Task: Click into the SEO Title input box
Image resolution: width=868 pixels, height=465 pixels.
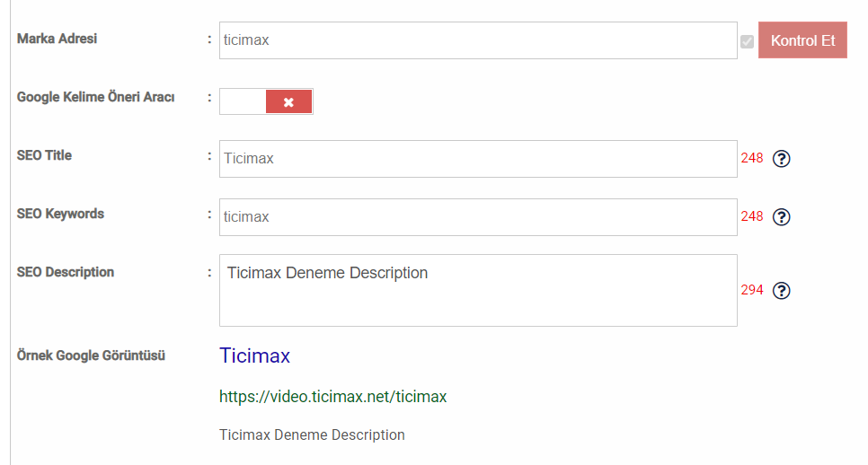Action: (478, 159)
